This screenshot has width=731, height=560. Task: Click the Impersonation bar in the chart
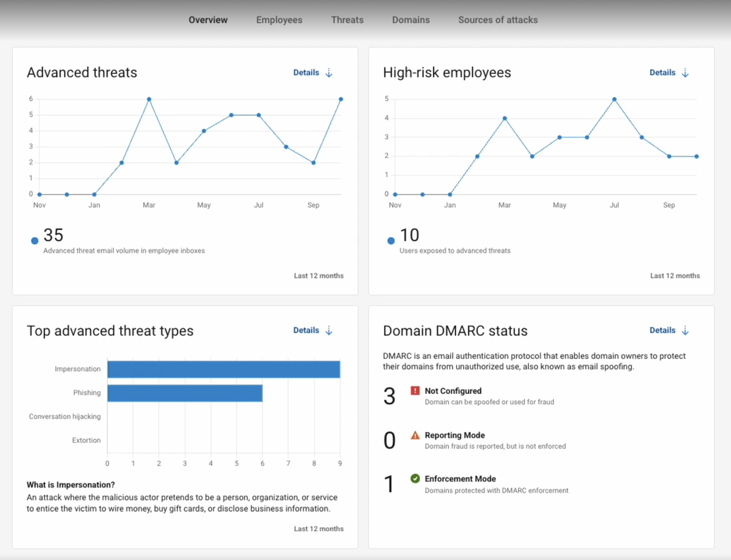click(x=223, y=369)
